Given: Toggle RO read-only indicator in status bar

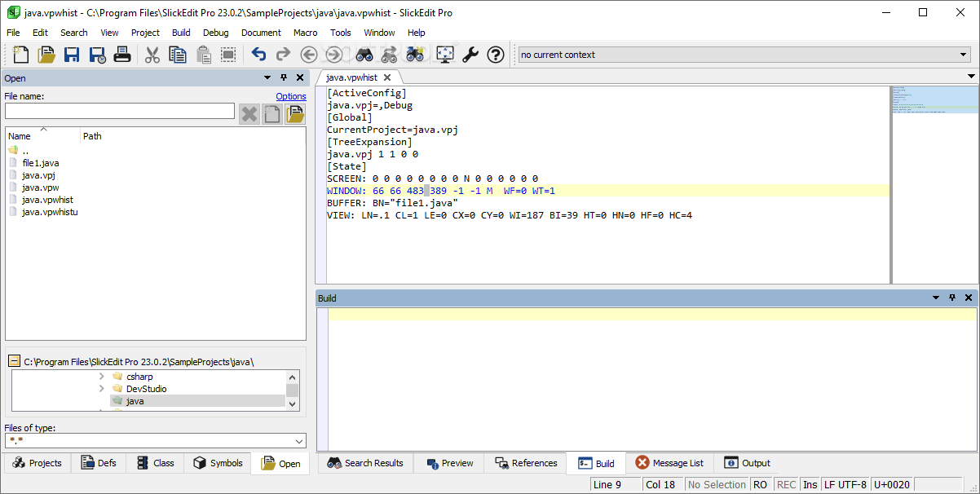Looking at the screenshot, I should pos(760,485).
